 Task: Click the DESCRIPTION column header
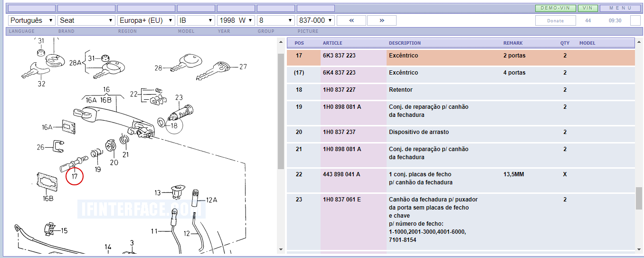(x=405, y=43)
